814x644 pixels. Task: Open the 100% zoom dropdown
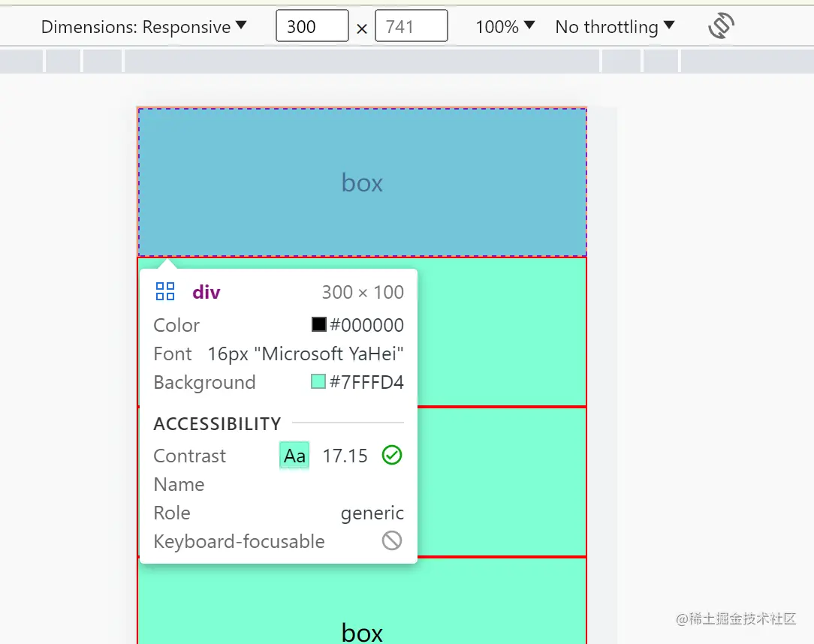tap(505, 26)
